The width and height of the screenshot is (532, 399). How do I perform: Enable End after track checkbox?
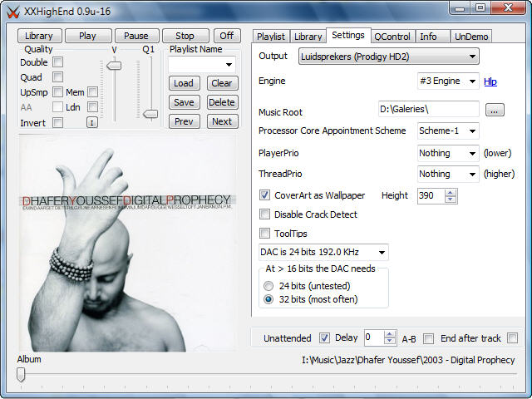click(x=512, y=338)
